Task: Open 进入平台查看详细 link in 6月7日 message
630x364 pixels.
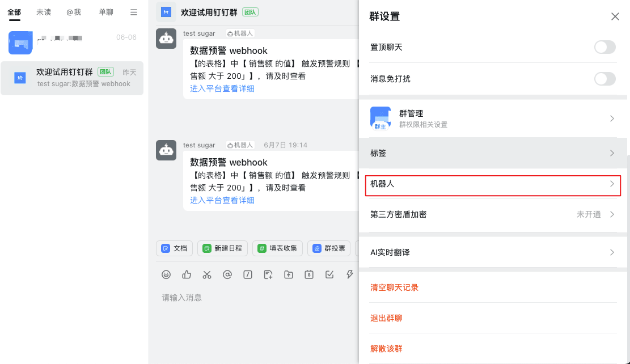Action: 222,200
